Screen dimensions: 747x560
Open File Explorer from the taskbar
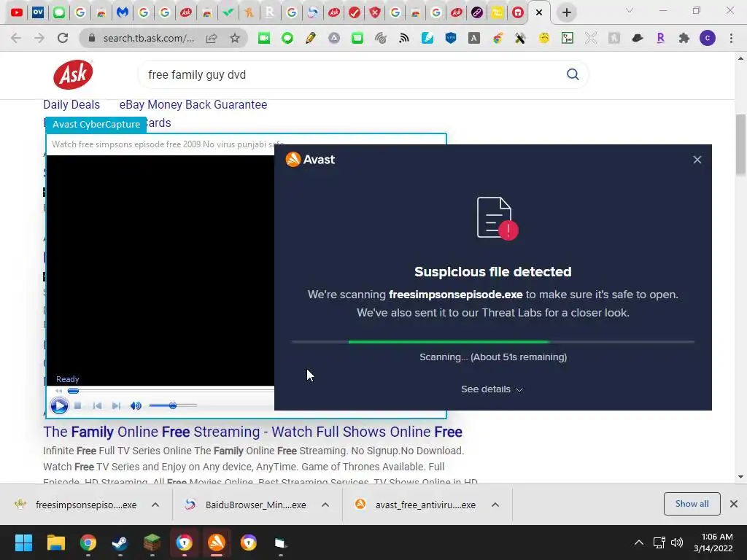click(x=55, y=542)
